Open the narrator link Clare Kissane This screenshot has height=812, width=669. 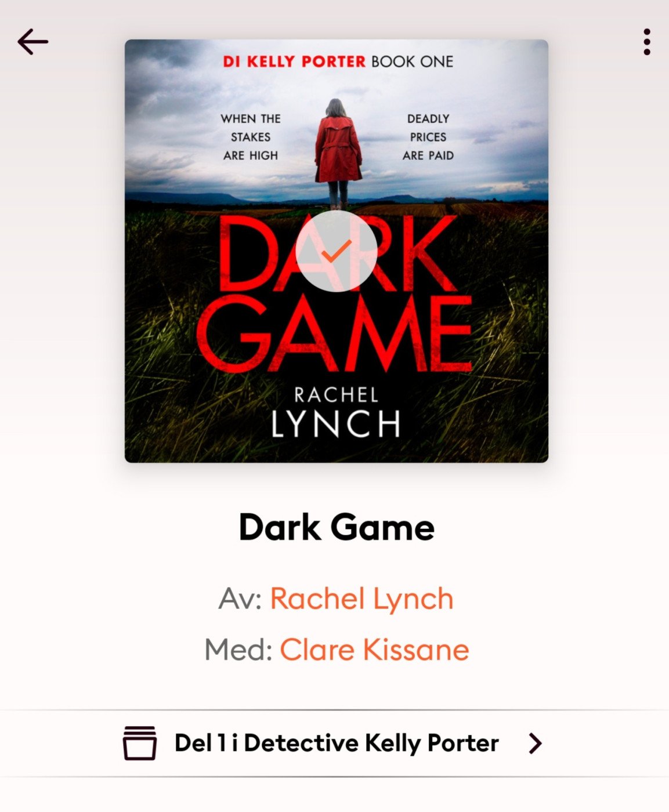click(374, 650)
